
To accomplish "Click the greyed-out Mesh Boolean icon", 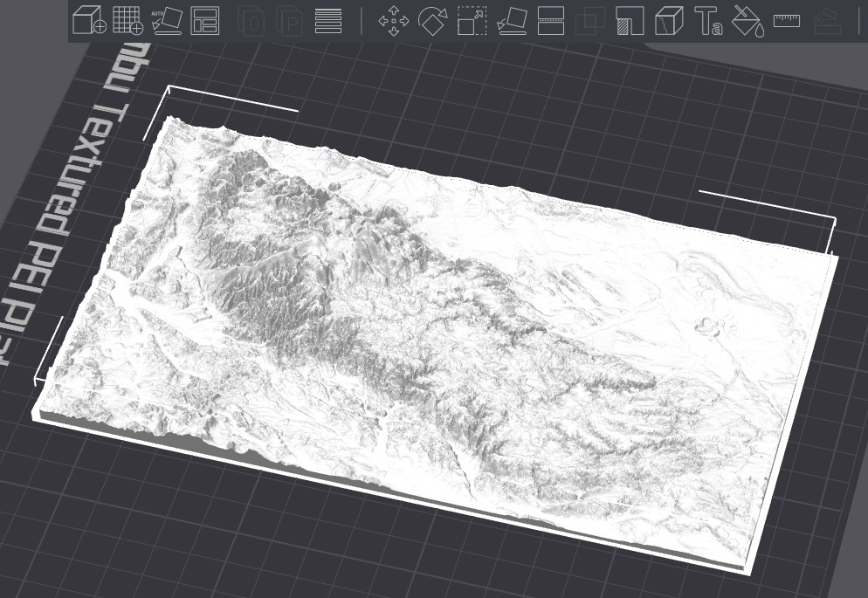I will (x=590, y=20).
